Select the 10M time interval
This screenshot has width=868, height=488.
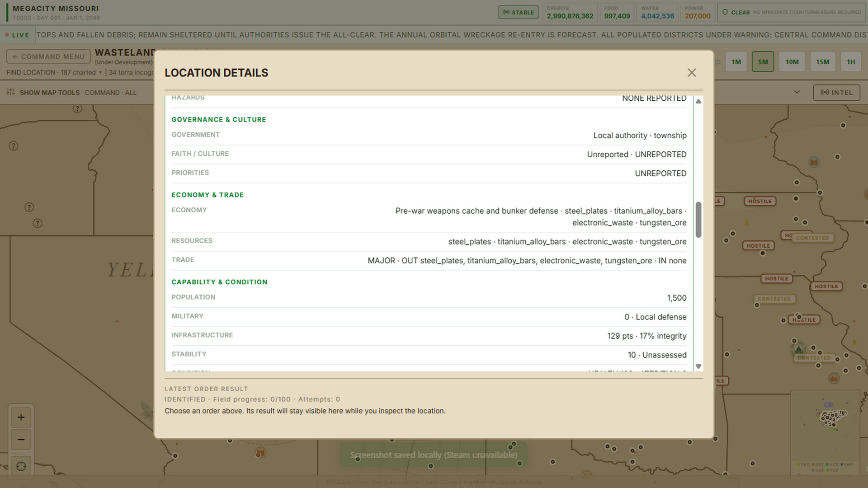coord(792,62)
